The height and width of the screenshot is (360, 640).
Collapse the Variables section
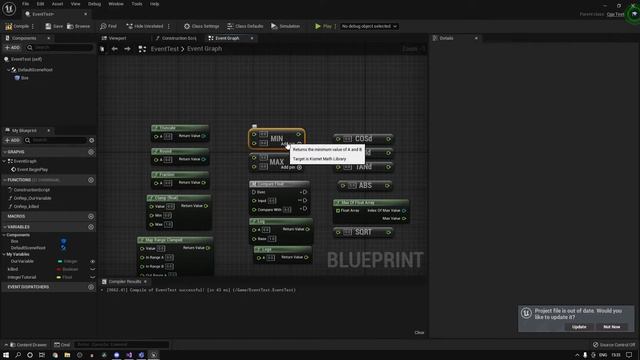coord(4,227)
